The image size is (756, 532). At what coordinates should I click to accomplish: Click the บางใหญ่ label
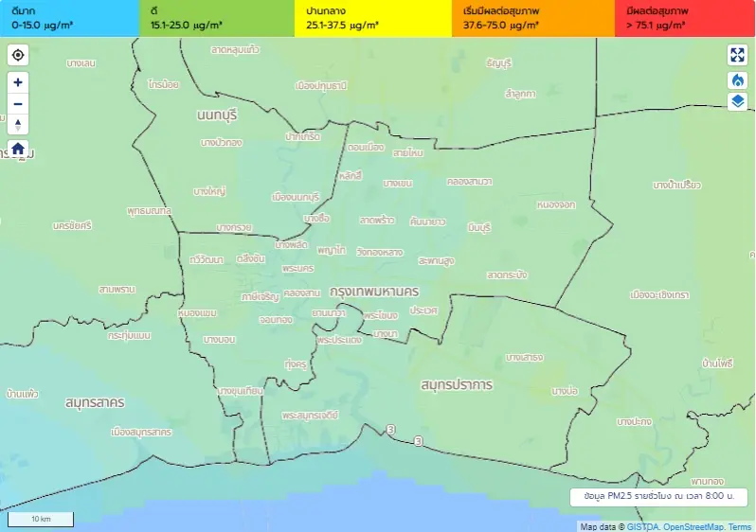209,191
